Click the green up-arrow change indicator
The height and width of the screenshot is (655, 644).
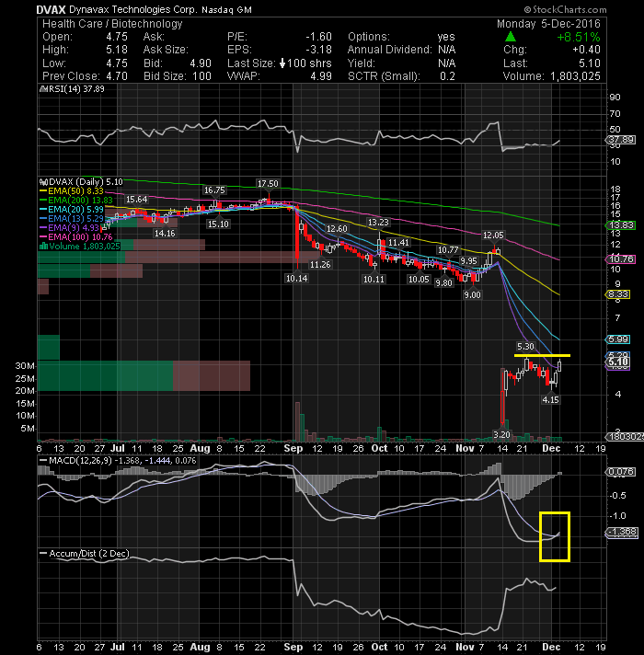511,37
